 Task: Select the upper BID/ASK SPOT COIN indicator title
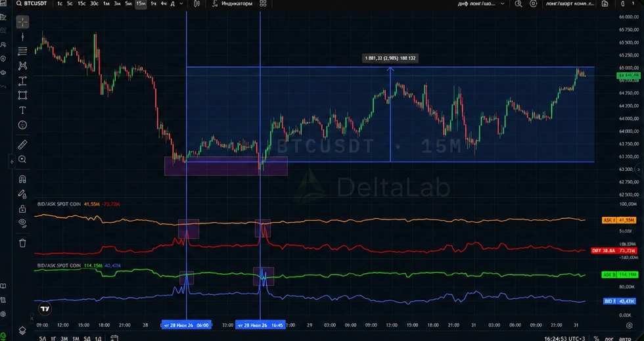tap(59, 204)
